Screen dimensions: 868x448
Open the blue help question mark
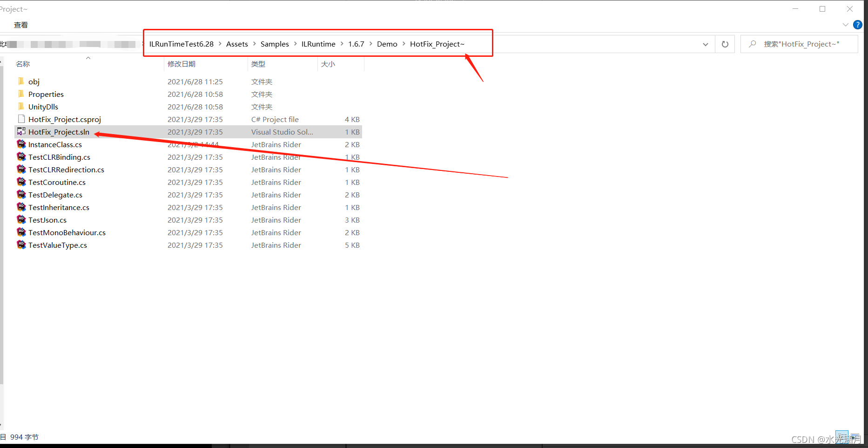point(857,25)
